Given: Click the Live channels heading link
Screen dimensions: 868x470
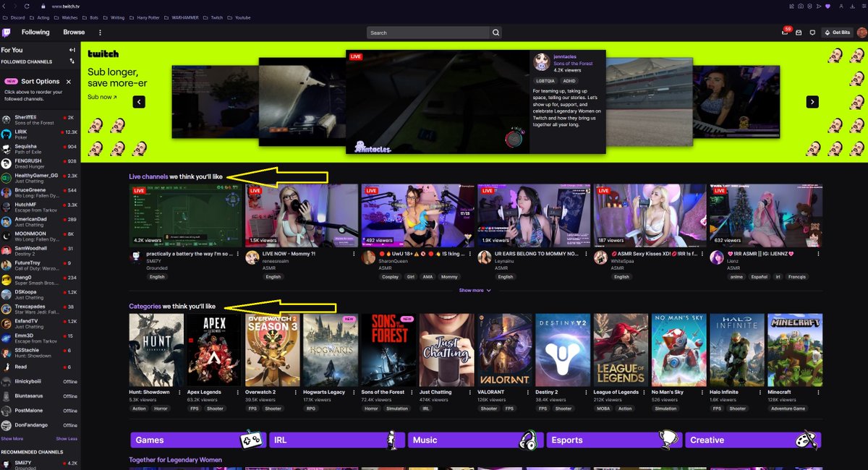Looking at the screenshot, I should 148,176.
